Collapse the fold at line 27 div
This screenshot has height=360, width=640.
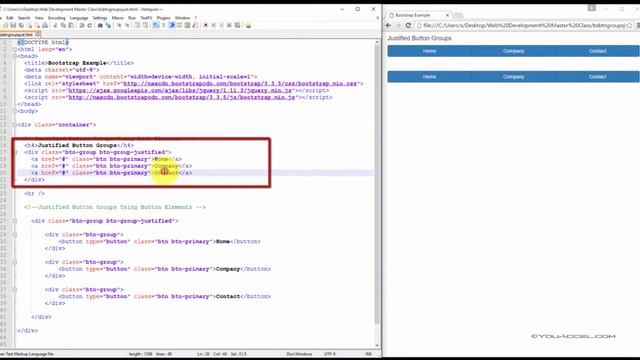pyautogui.click(x=15, y=221)
